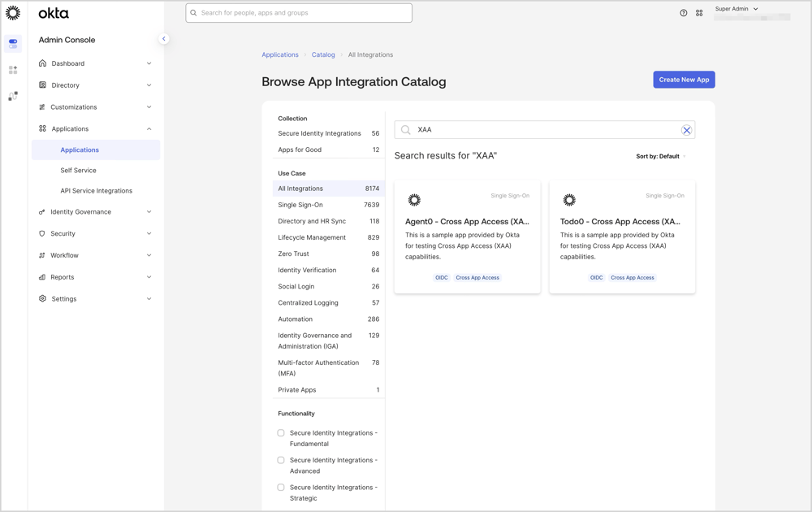Click the Agent0 app logo icon
This screenshot has width=812, height=512.
pyautogui.click(x=414, y=200)
